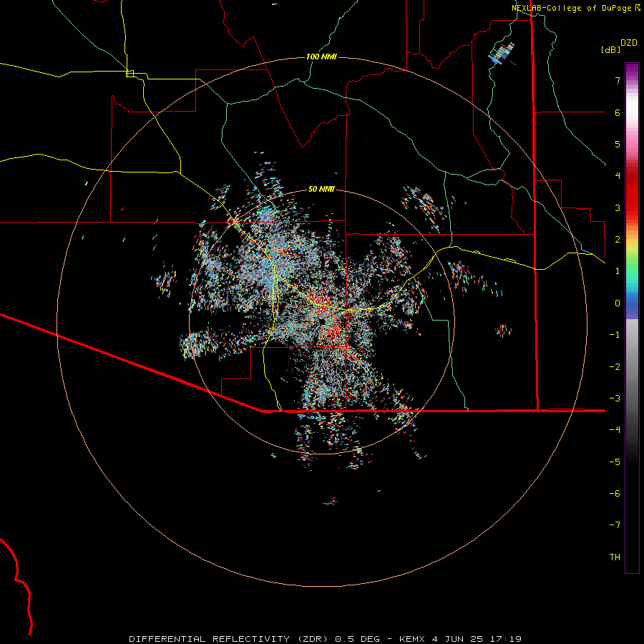Click the "[dB]" units label

pyautogui.click(x=610, y=49)
